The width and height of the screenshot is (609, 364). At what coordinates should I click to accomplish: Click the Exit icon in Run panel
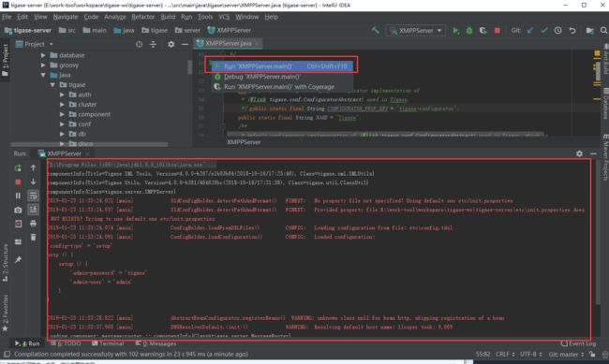click(x=18, y=224)
